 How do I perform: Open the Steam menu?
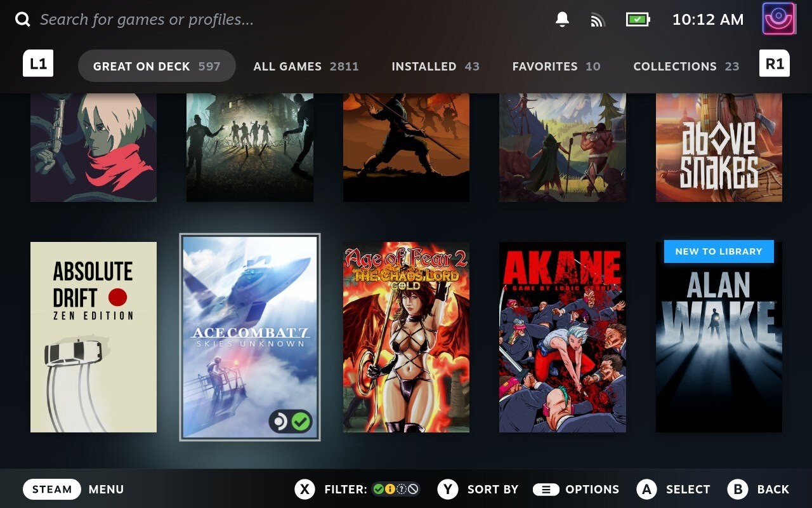pyautogui.click(x=52, y=489)
